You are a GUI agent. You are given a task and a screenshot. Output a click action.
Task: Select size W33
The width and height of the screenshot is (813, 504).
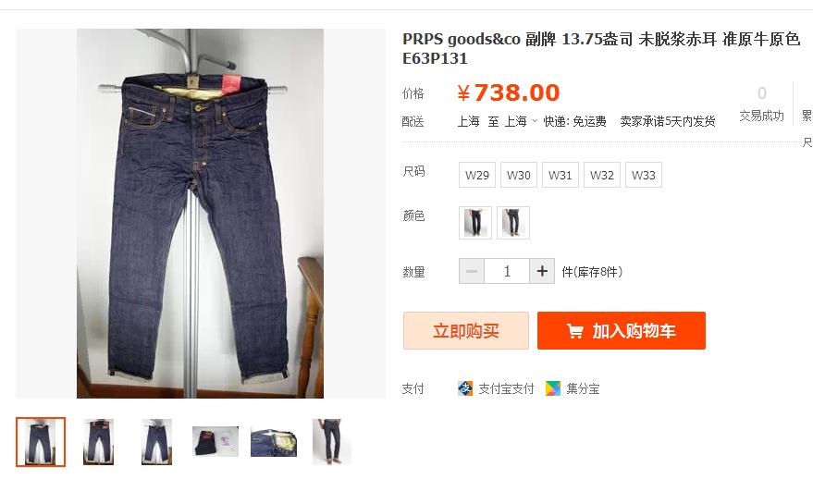644,175
